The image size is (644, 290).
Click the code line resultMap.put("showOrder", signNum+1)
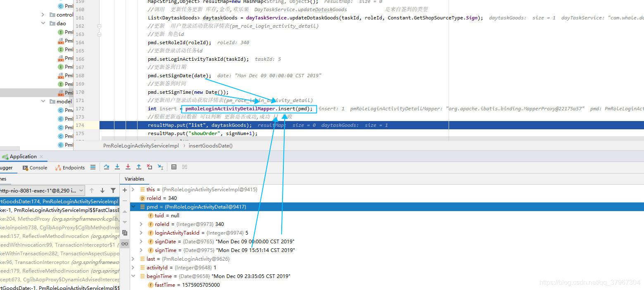click(202, 133)
